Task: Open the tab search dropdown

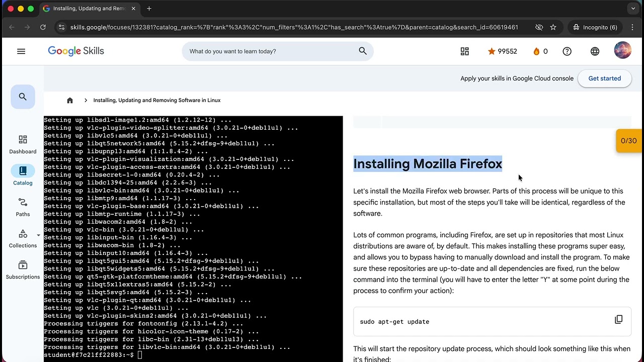Action: coord(633,9)
